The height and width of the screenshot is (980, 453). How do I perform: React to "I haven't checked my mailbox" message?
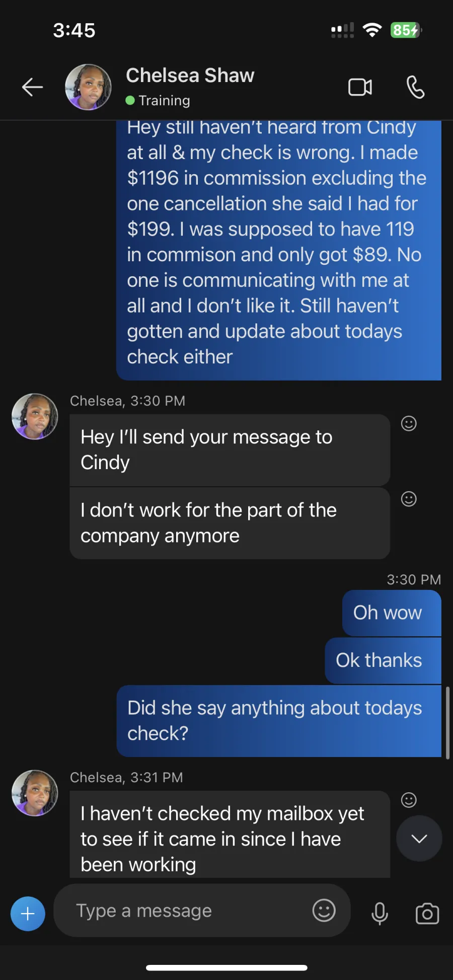click(x=409, y=800)
